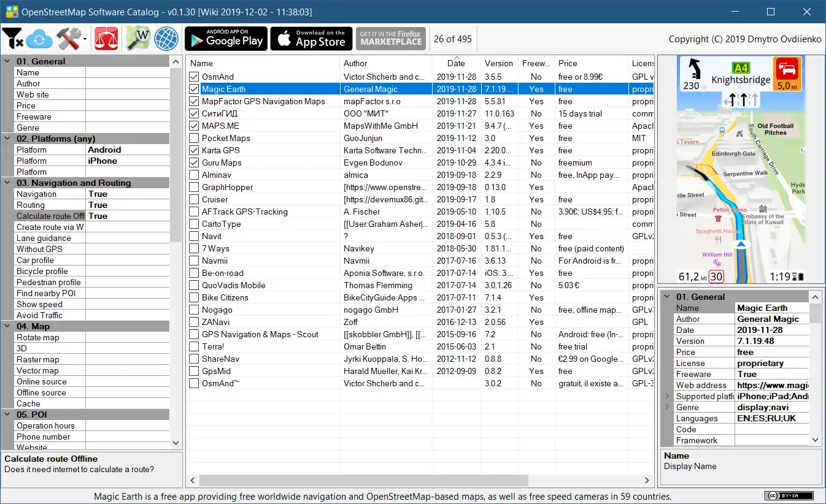Sort list by Name column header

[263, 63]
